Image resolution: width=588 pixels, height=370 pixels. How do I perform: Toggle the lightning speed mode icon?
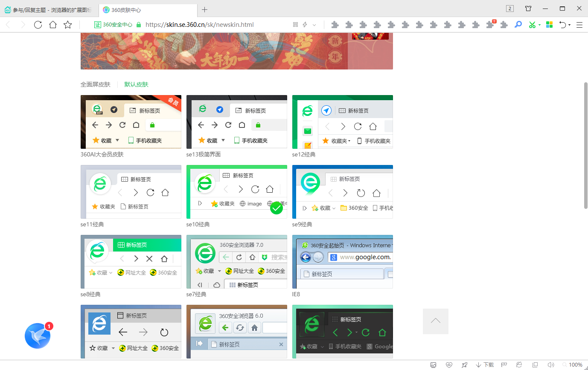click(305, 25)
